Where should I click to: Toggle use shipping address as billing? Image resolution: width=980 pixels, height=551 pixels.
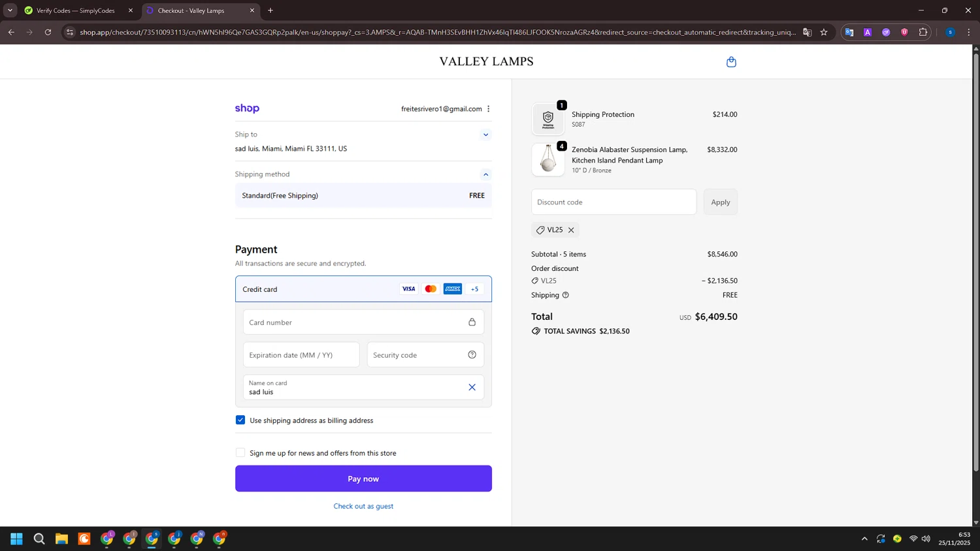pos(240,420)
